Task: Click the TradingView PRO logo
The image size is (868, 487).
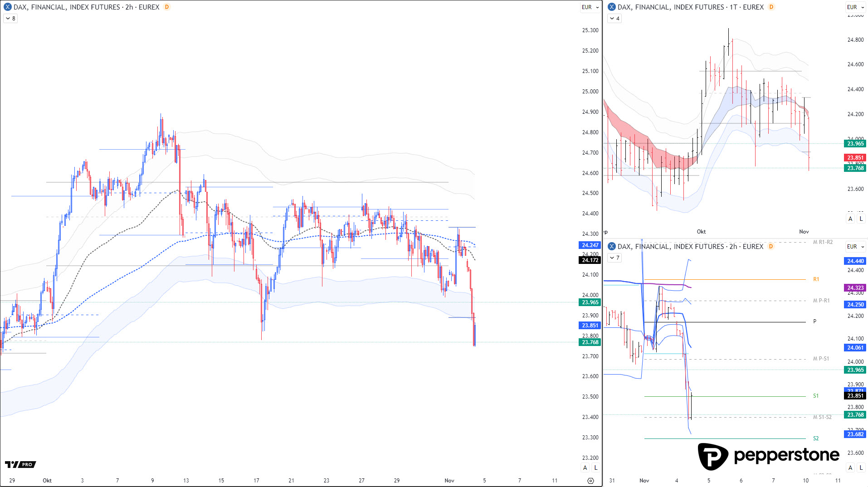Action: pyautogui.click(x=20, y=464)
